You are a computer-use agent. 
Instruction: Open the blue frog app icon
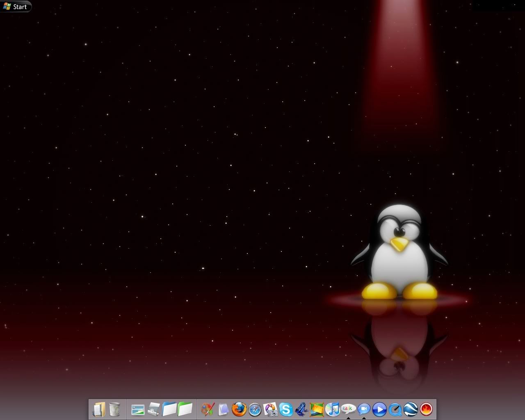tap(301, 409)
